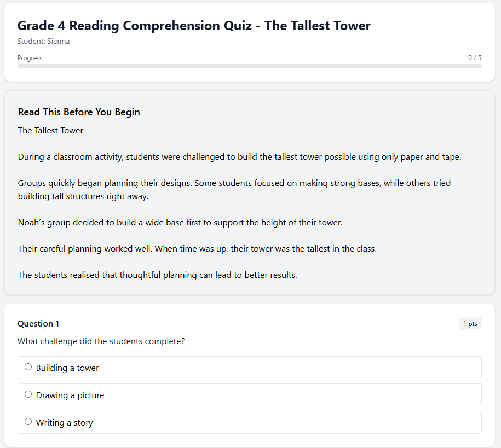Select the "Drawing a picture" radio button
This screenshot has width=501, height=448.
28,394
